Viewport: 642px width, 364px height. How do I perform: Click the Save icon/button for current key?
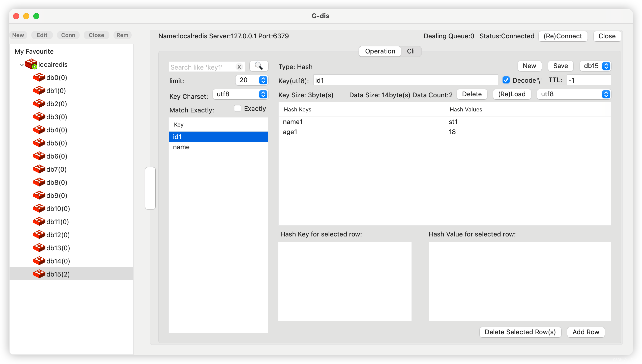coord(561,66)
